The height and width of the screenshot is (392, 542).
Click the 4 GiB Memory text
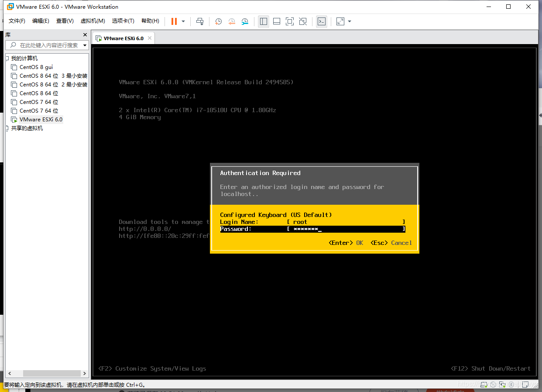(x=140, y=117)
